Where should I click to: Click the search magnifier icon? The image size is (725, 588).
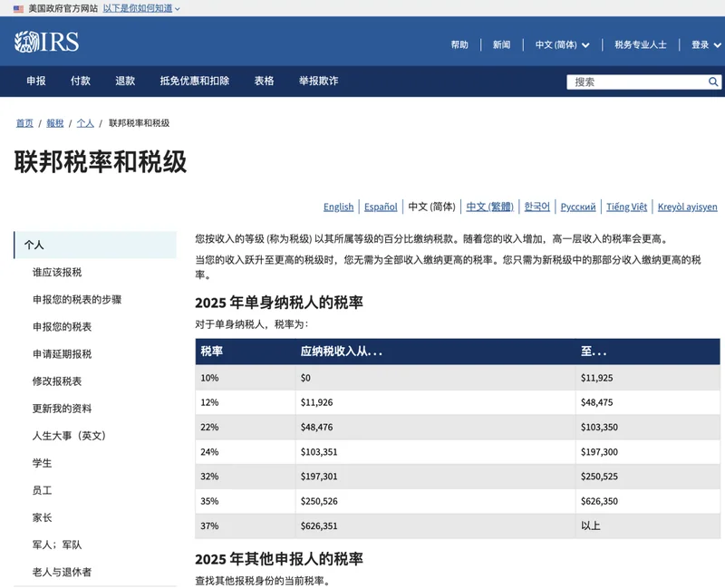pyautogui.click(x=713, y=82)
